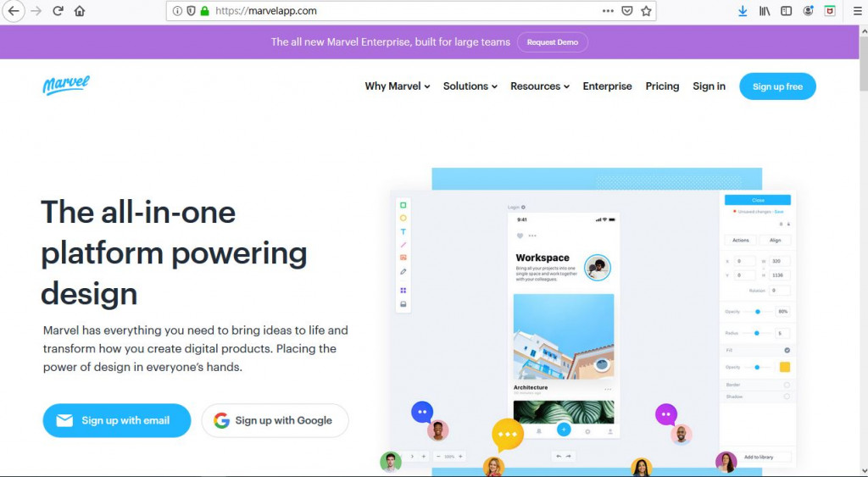Click the Architecture image in phone mockup
Image resolution: width=868 pixels, height=477 pixels.
(x=564, y=336)
